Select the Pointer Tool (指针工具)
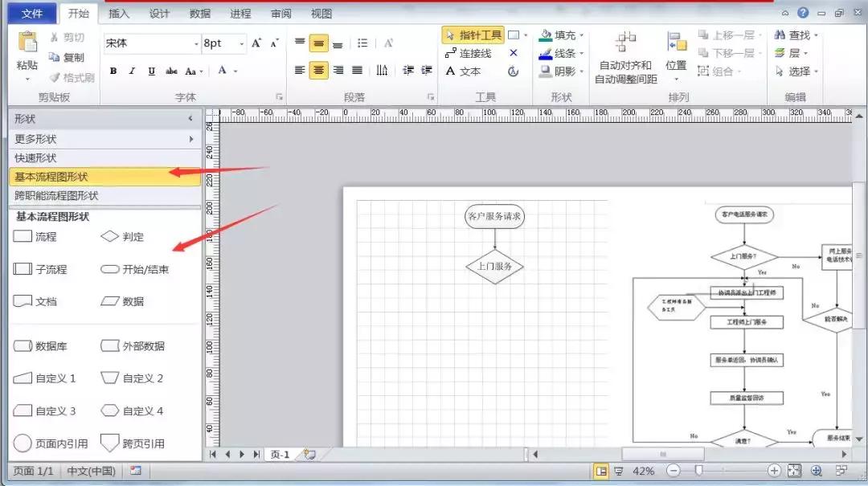Screen dimensions: 868x486 point(473,35)
